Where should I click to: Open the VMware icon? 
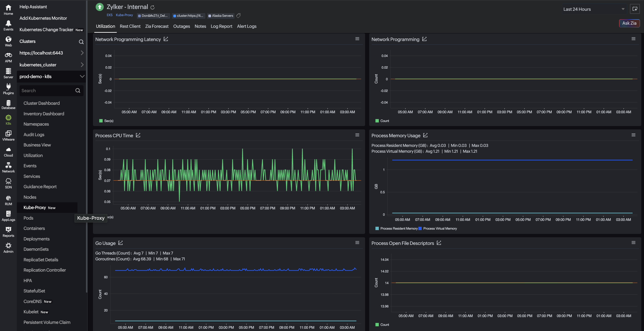click(8, 134)
